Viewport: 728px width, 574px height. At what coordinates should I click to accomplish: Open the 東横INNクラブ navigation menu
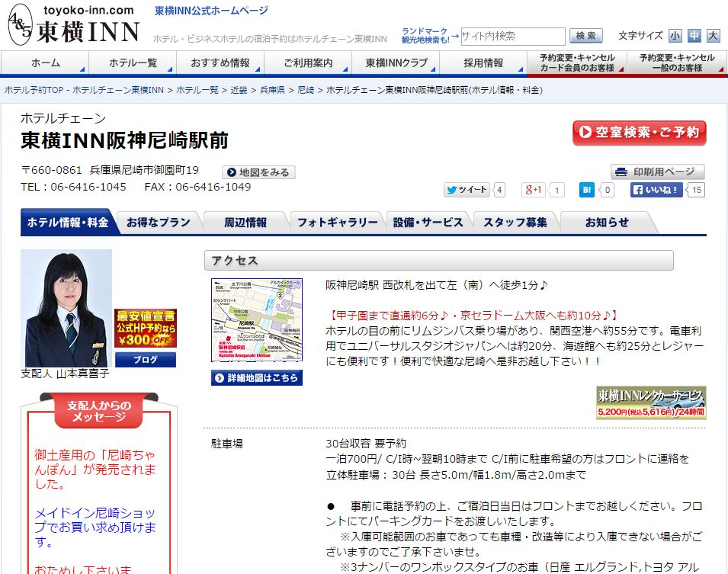click(x=396, y=63)
